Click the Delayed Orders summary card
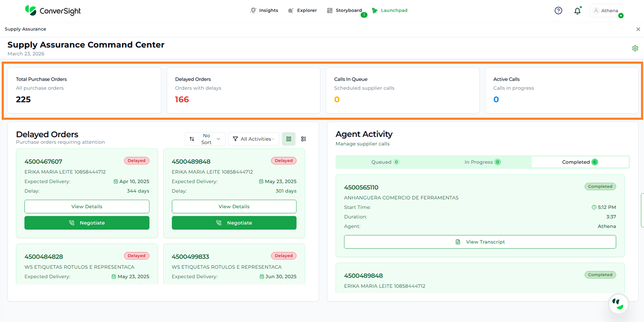This screenshot has width=644, height=322. point(243,90)
